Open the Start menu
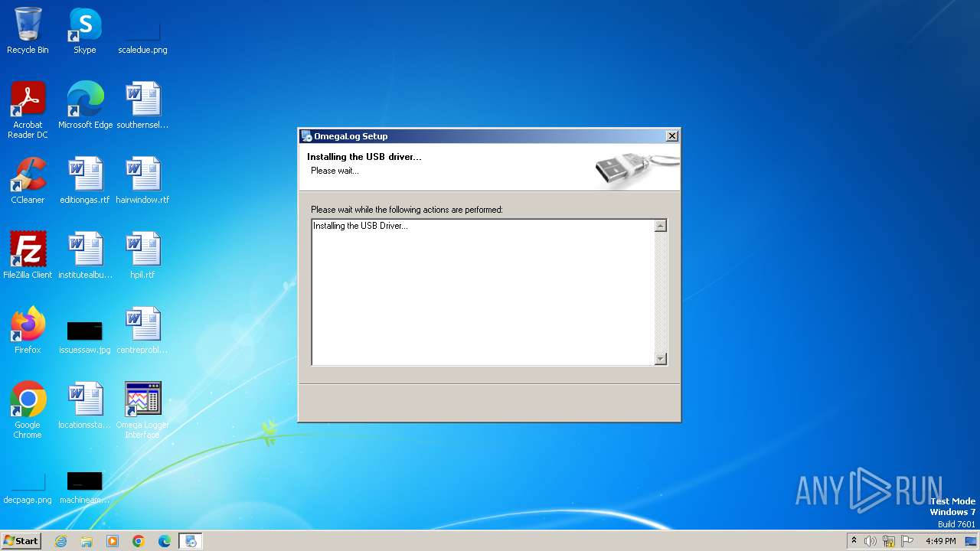The image size is (980, 551). 21,540
